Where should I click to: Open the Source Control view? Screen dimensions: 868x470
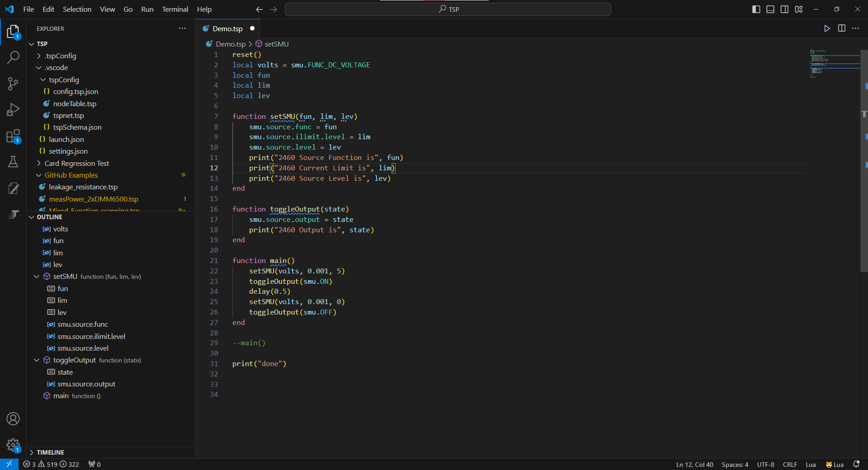(13, 84)
